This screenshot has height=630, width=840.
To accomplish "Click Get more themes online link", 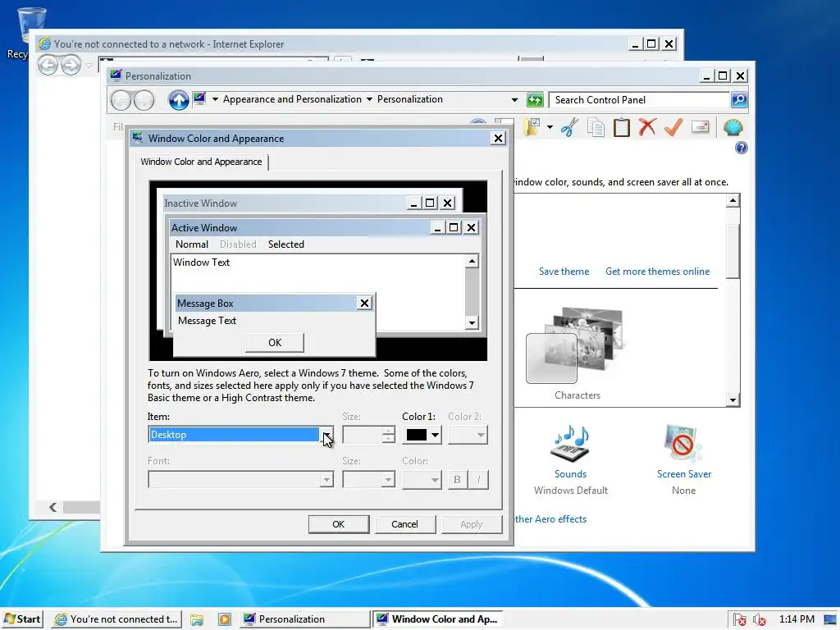I will pos(657,272).
